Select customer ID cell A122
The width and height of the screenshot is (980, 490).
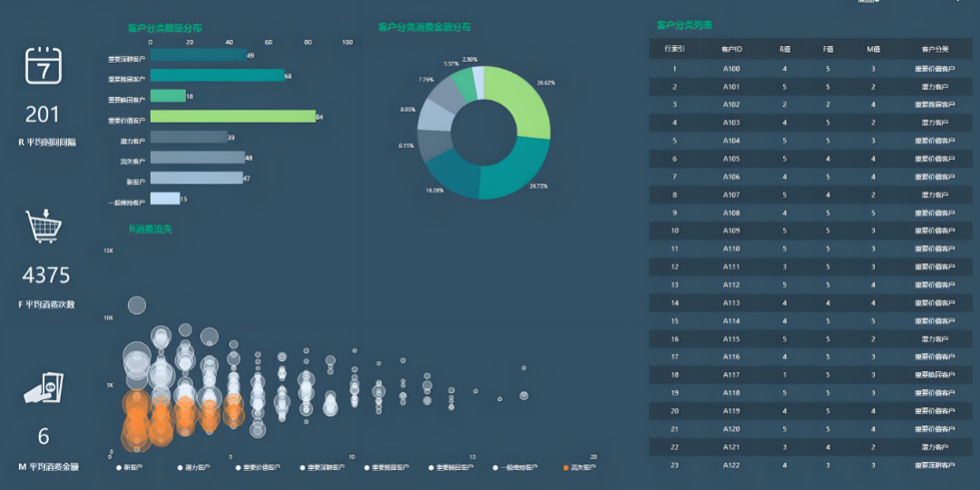[x=731, y=465]
